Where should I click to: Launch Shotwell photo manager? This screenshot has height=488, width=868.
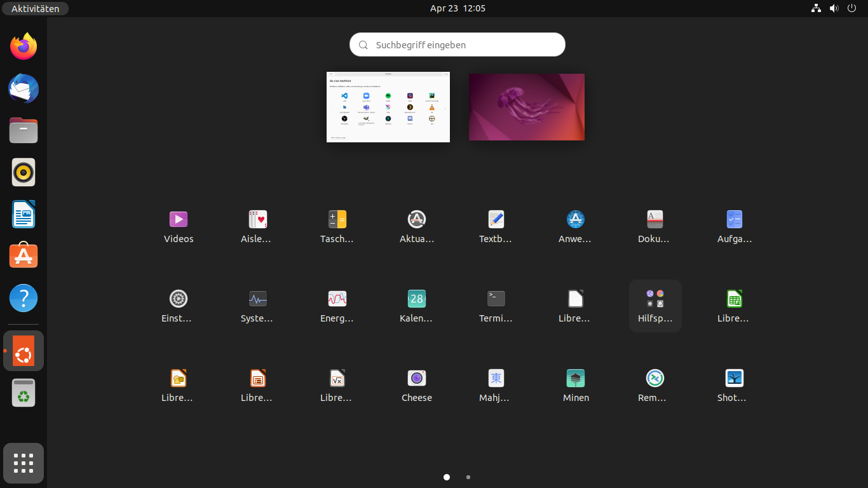(x=735, y=385)
